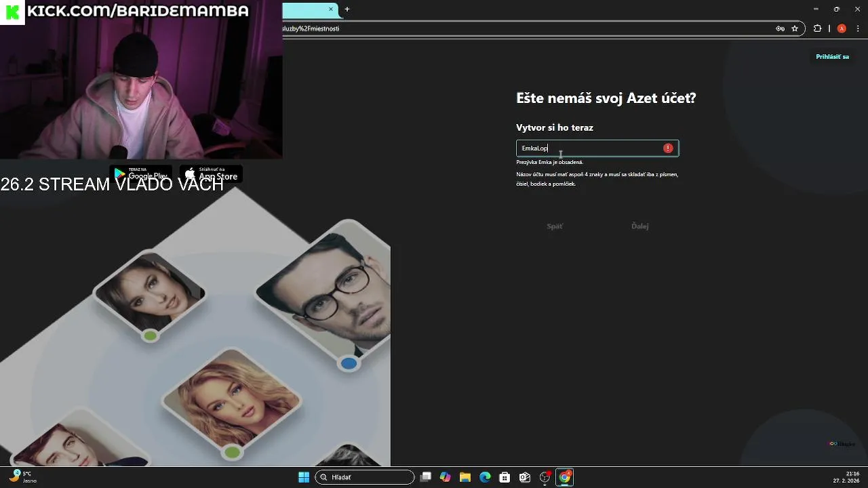Open the Chrome extensions puzzle icon
This screenshot has height=488, width=868.
(x=817, y=28)
